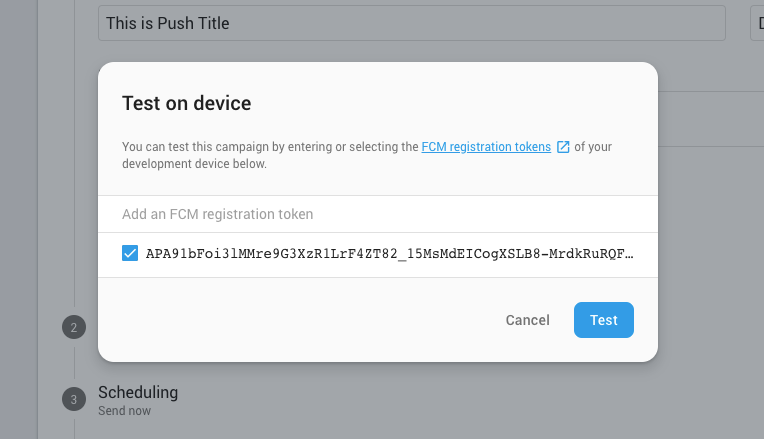Expand the Scheduling step heading
Image resolution: width=764 pixels, height=439 pixels.
point(138,392)
